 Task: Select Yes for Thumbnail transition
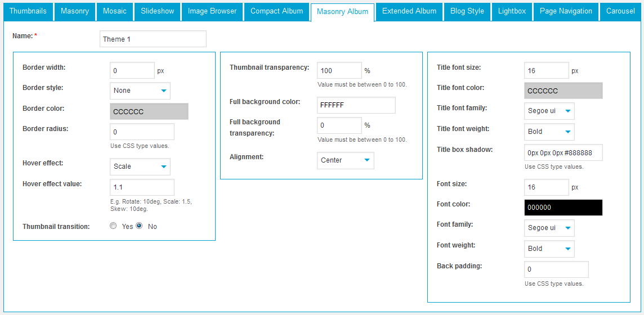113,226
